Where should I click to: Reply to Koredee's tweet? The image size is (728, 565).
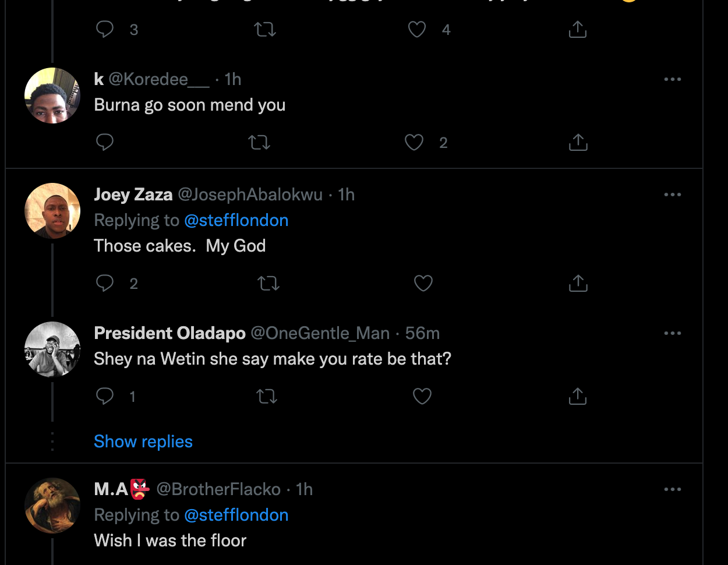point(105,142)
